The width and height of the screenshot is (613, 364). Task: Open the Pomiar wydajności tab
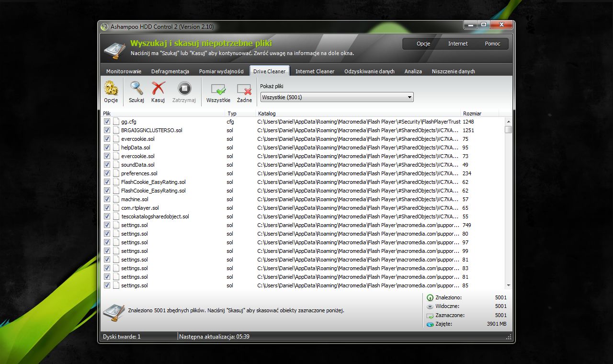tap(221, 71)
